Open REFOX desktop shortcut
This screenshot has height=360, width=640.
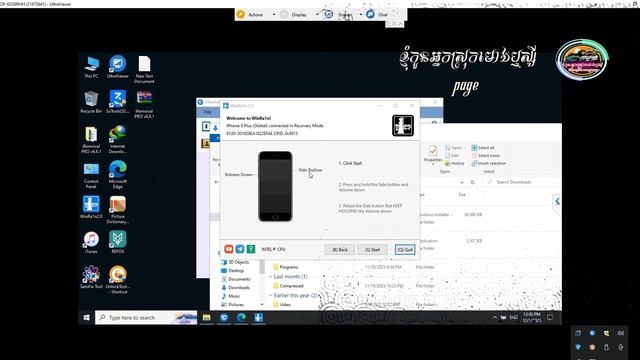pyautogui.click(x=118, y=242)
